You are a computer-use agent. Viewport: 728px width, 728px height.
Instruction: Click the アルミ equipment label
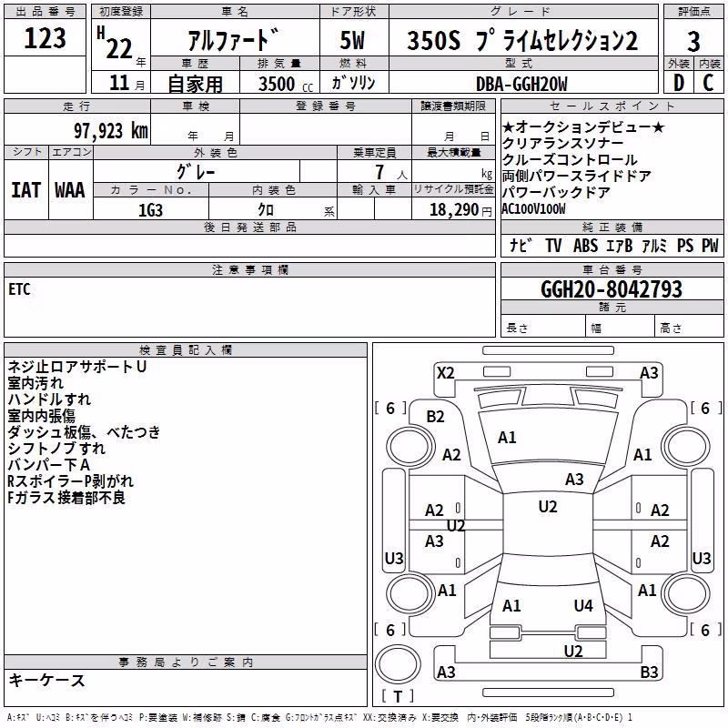pyautogui.click(x=654, y=245)
